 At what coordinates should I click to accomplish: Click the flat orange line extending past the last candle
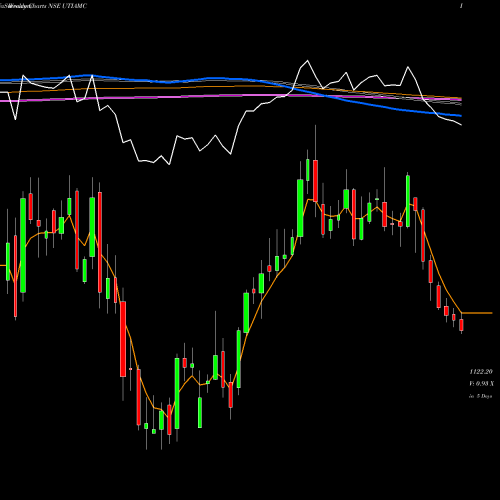[477, 313]
